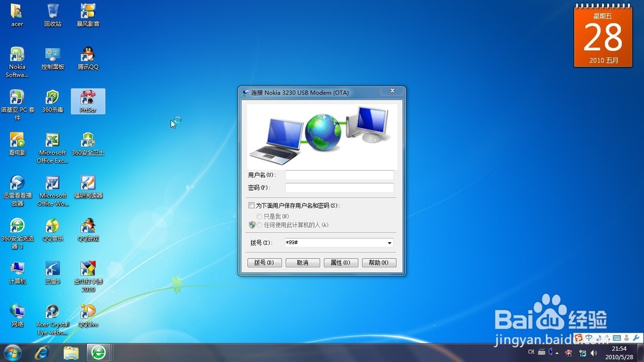Open 控制面板 control panel icon
This screenshot has width=644, height=362.
tap(53, 59)
